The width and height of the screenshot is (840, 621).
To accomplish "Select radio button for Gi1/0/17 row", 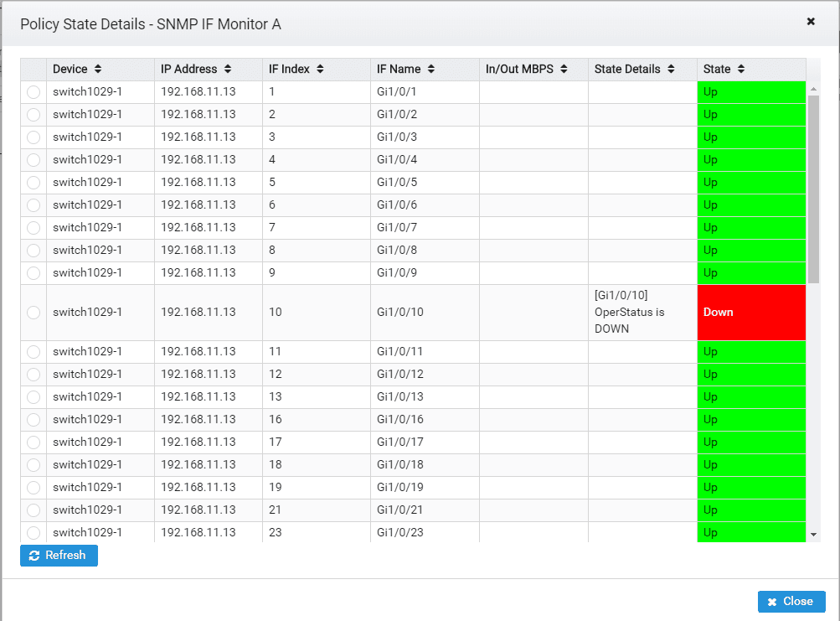I will click(33, 442).
